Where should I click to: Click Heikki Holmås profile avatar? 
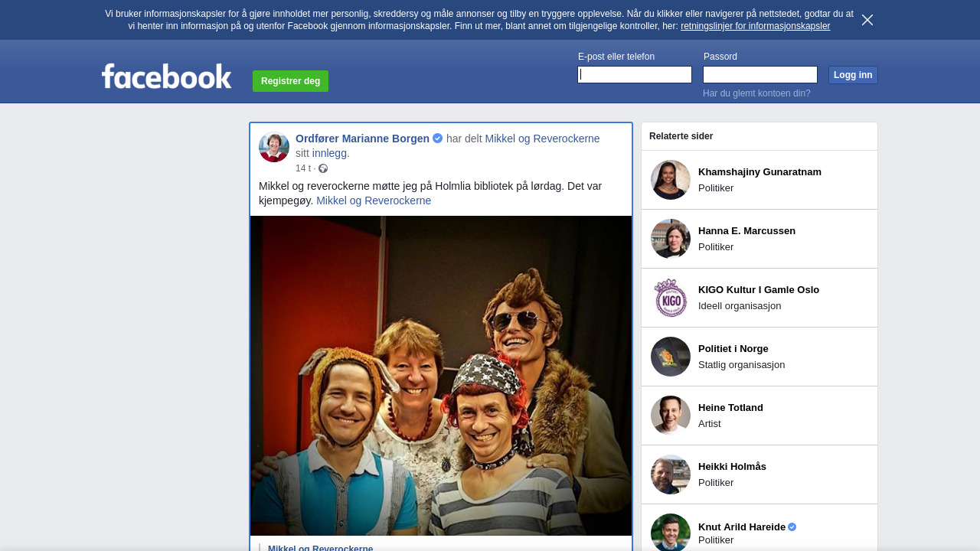[671, 474]
